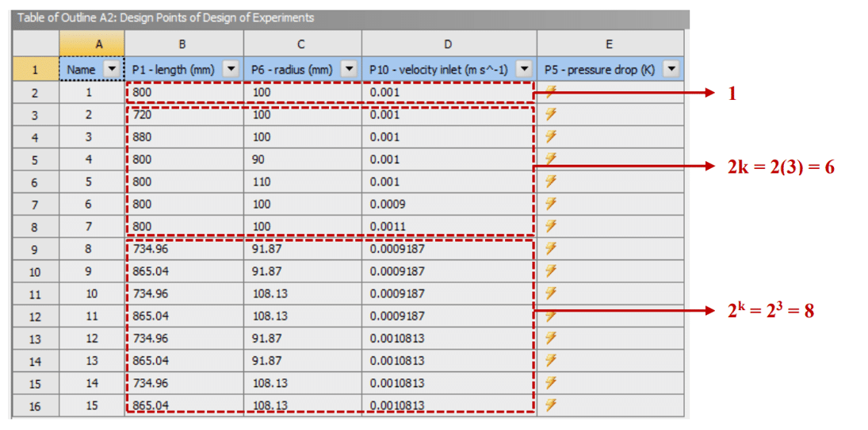Open the Name column filter dropdown

pyautogui.click(x=112, y=70)
